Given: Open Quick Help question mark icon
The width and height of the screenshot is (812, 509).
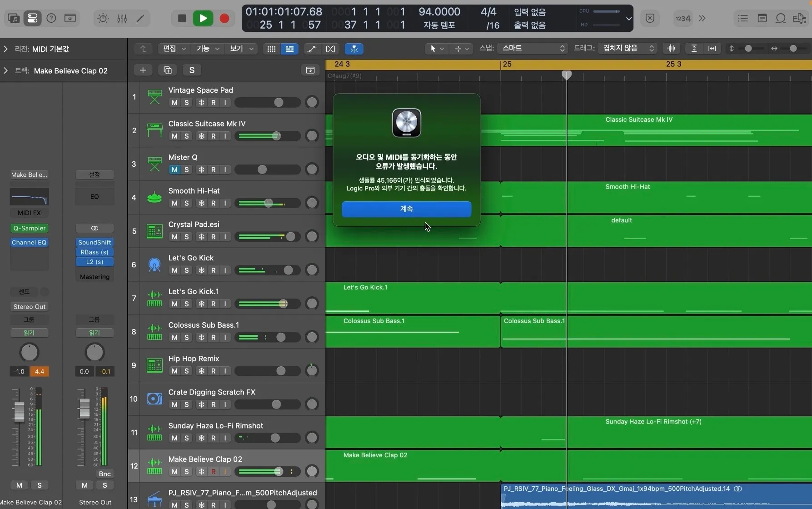Looking at the screenshot, I should pos(51,18).
